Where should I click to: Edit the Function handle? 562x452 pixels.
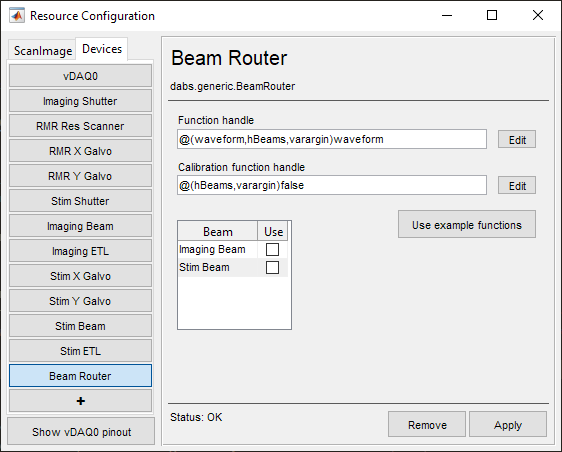click(x=516, y=139)
